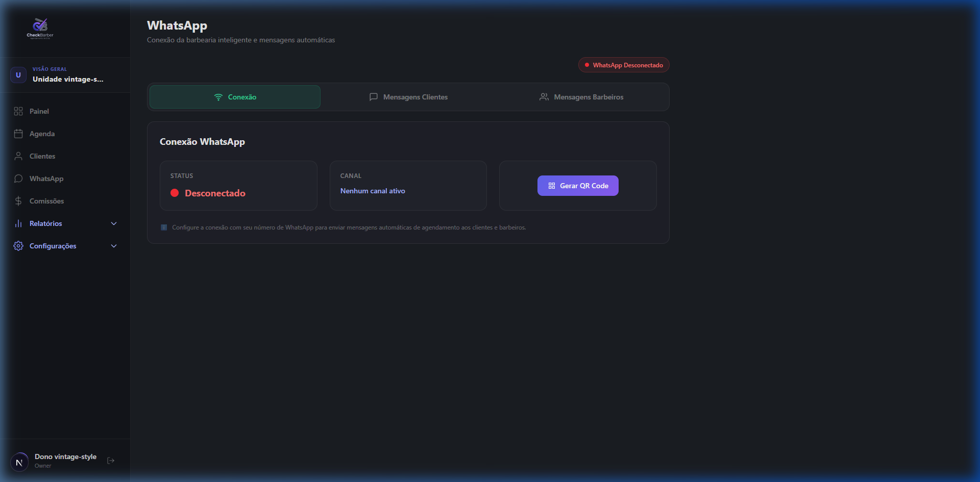The image size is (980, 482).
Task: Click the Nenhum canal ativo text
Action: [373, 191]
